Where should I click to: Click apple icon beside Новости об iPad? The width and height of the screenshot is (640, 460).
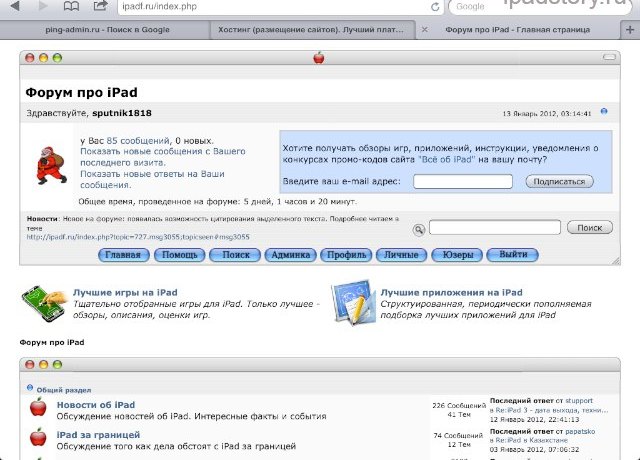tap(38, 407)
